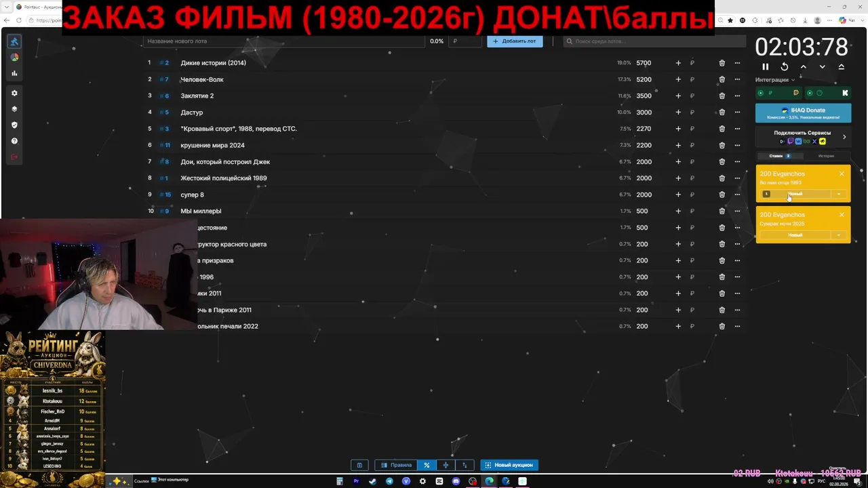Open more options for 'Заклятие 2'
The height and width of the screenshot is (488, 868).
(x=737, y=96)
